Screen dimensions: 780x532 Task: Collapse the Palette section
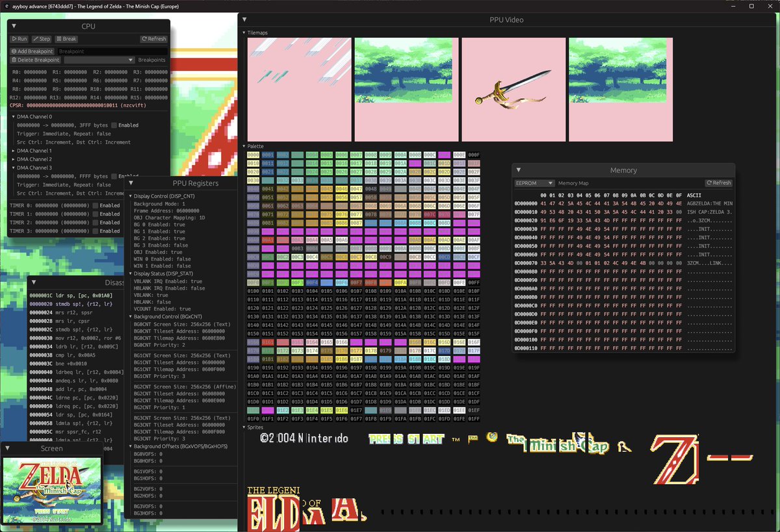[x=244, y=146]
